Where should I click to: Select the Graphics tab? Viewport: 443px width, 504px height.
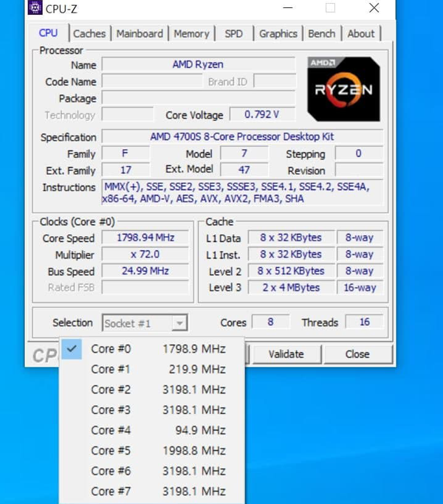(x=278, y=34)
